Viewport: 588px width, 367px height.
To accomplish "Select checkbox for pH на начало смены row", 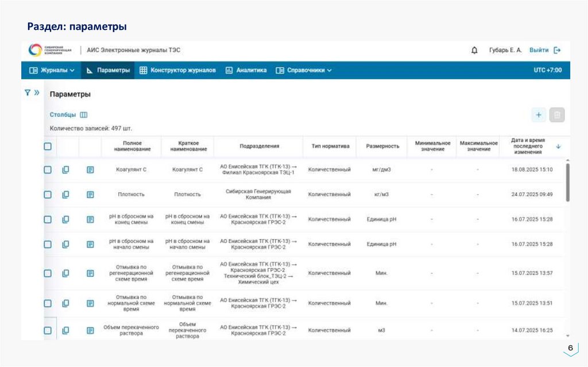I will click(48, 244).
